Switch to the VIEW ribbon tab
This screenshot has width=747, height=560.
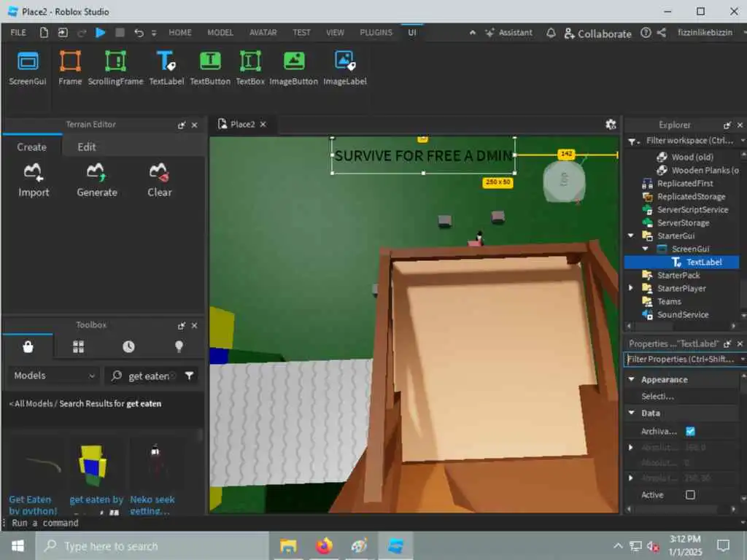click(x=335, y=32)
